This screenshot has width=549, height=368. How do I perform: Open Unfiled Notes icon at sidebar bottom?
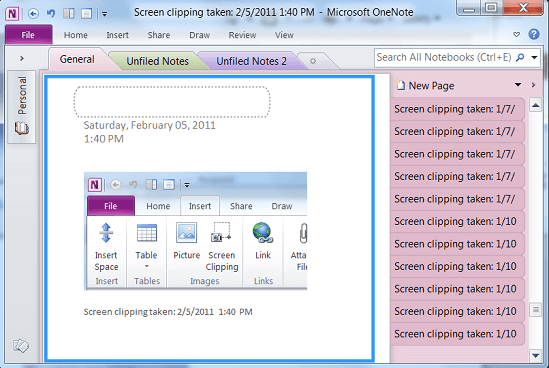pyautogui.click(x=21, y=345)
